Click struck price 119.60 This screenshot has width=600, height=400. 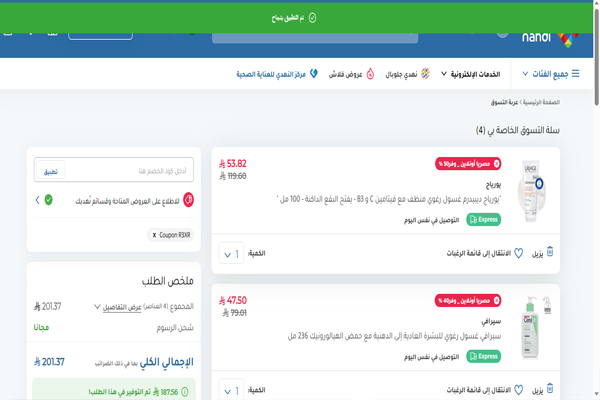pos(233,176)
